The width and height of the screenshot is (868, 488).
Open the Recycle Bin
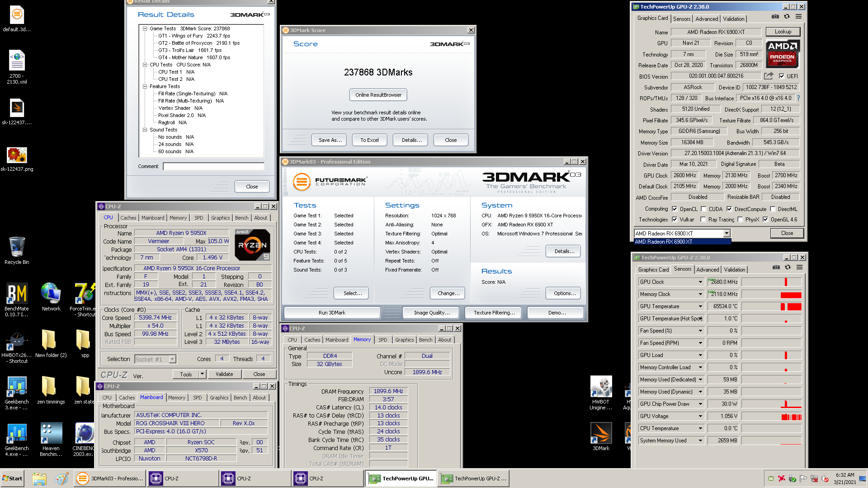(17, 250)
